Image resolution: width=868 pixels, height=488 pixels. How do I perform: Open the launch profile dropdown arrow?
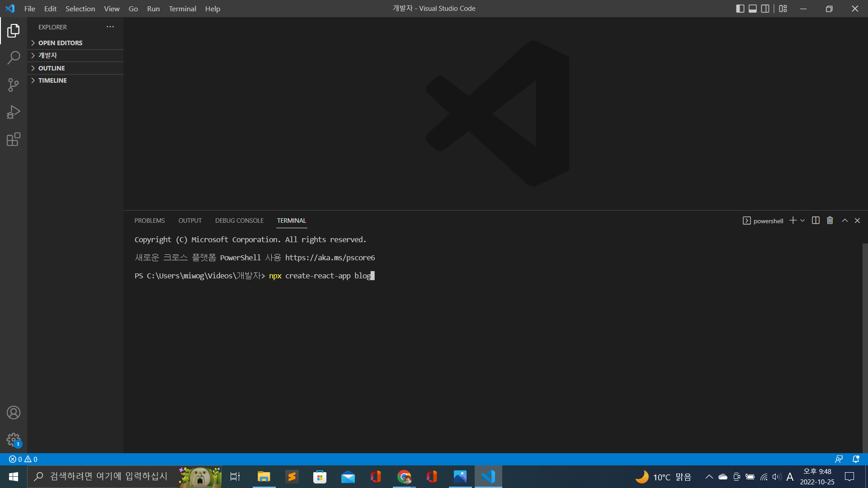[802, 221]
